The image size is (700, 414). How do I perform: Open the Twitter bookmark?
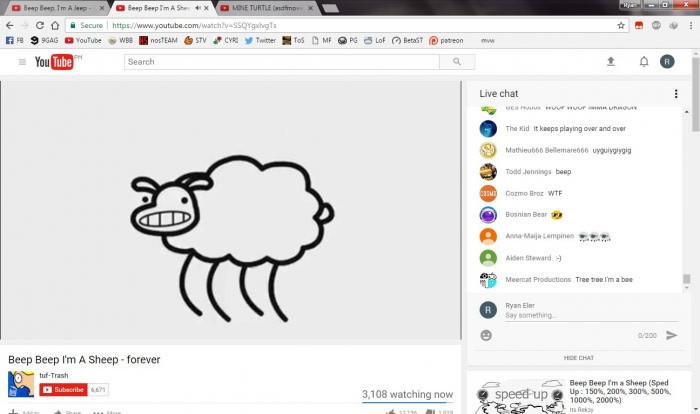pyautogui.click(x=260, y=40)
